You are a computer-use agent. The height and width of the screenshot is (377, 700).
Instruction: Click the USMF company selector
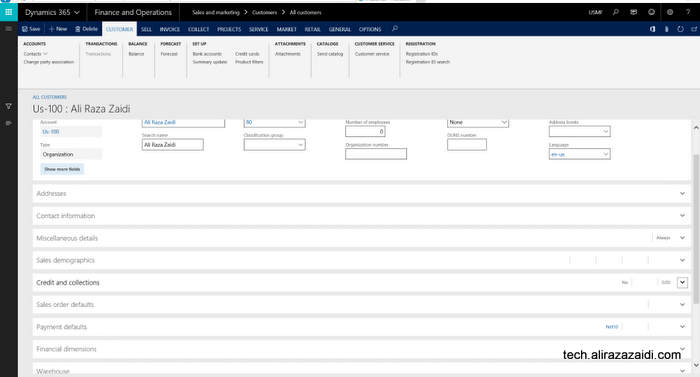click(595, 13)
